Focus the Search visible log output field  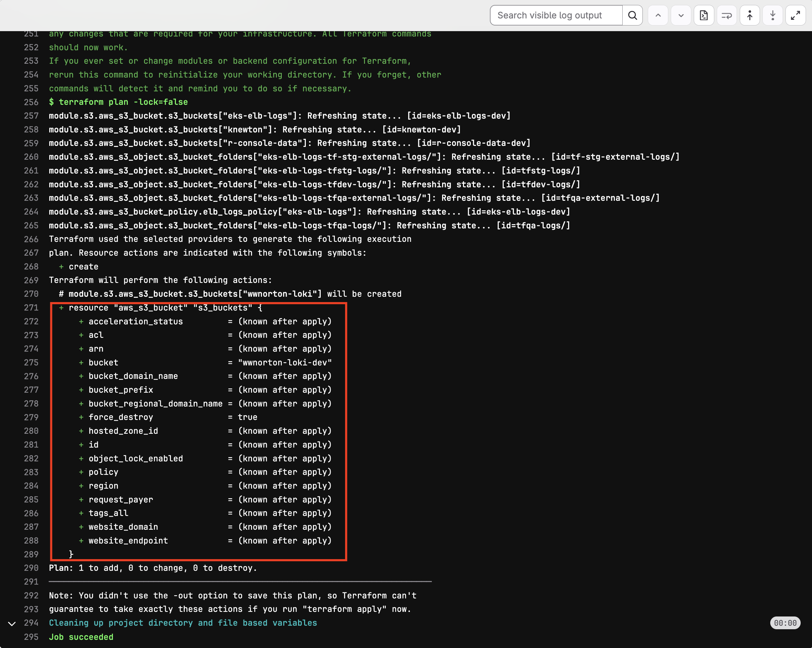coord(556,16)
